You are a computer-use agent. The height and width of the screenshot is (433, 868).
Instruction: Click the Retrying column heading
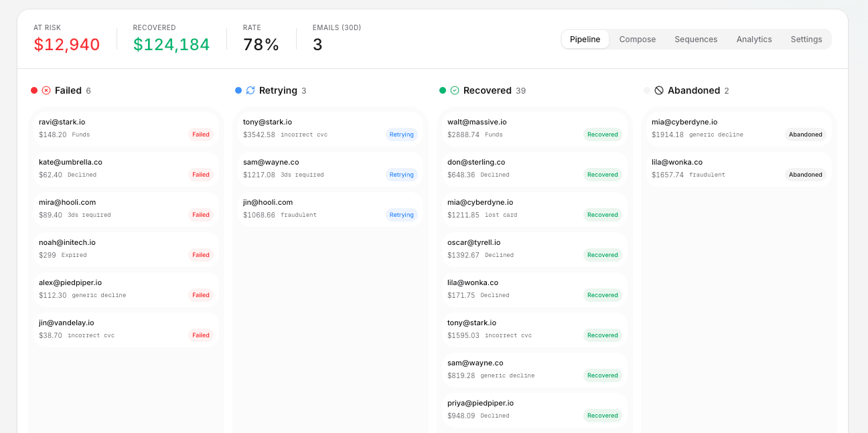pos(278,90)
